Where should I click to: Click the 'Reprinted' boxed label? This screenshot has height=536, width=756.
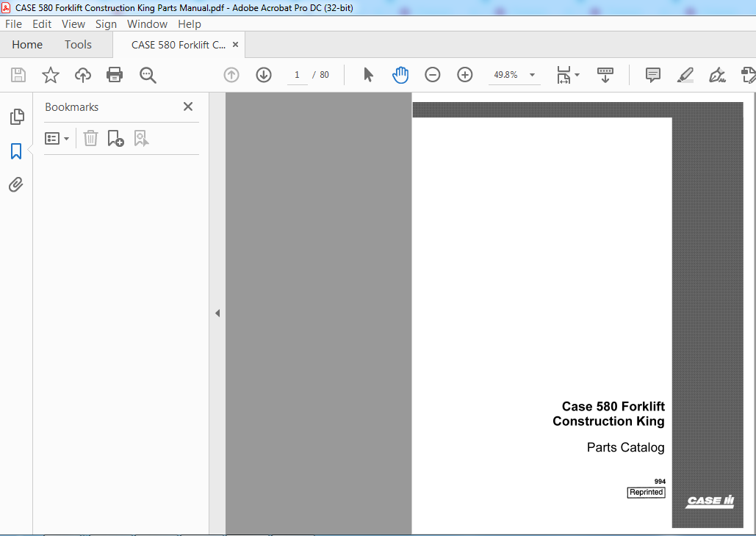646,492
